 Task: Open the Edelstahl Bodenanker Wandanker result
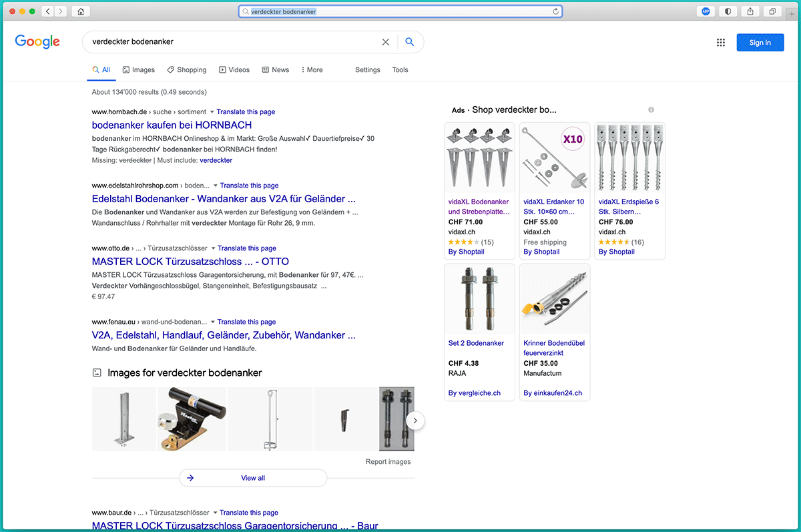pos(224,198)
